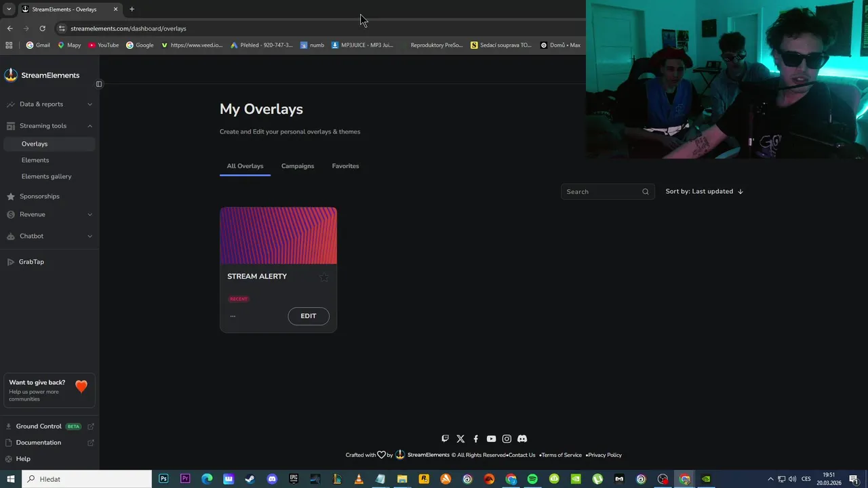Reload the page in Chrome
868x488 pixels.
(42, 28)
